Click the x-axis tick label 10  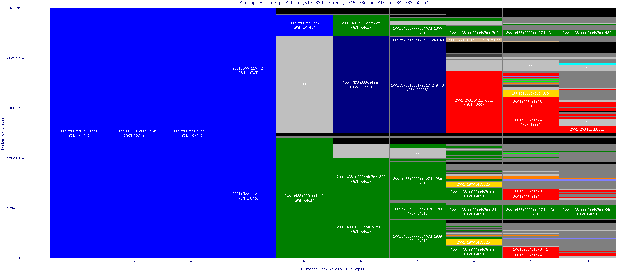[x=587, y=261]
